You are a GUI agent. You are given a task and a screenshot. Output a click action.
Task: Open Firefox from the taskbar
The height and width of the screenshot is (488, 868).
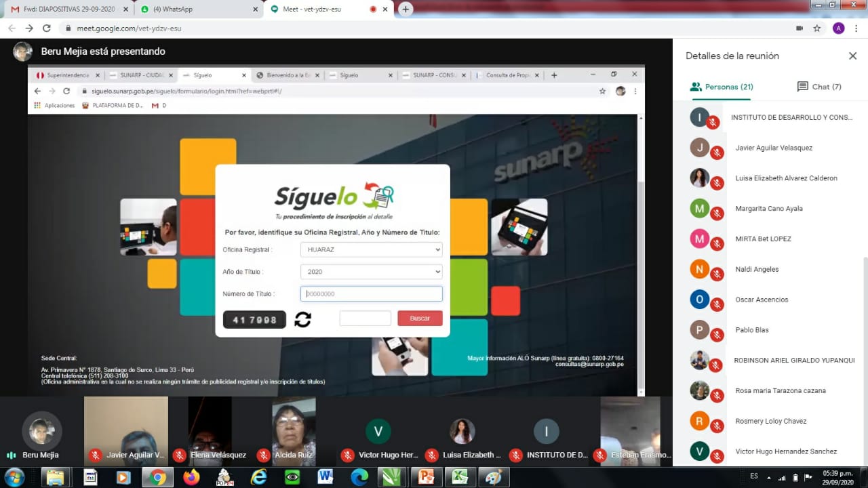[x=191, y=477]
